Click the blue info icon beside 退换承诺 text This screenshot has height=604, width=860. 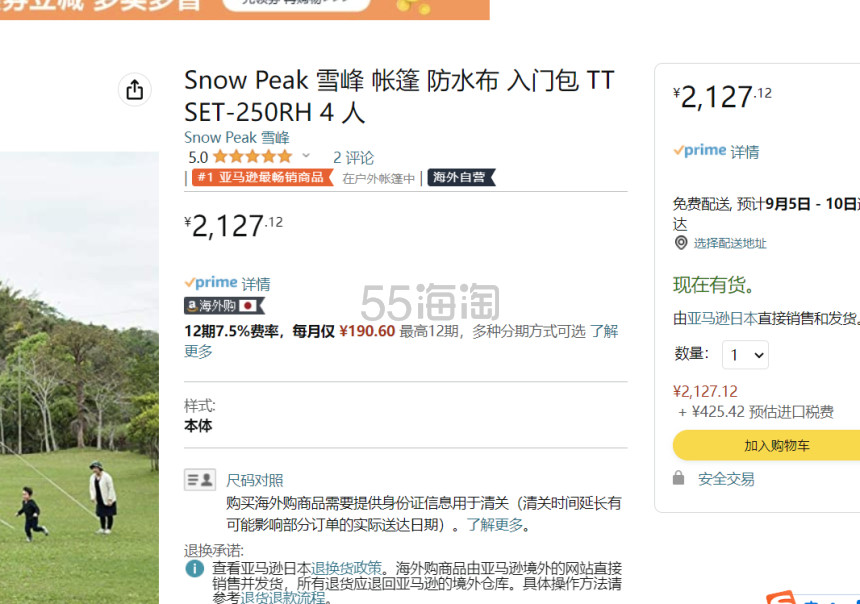[x=195, y=568]
